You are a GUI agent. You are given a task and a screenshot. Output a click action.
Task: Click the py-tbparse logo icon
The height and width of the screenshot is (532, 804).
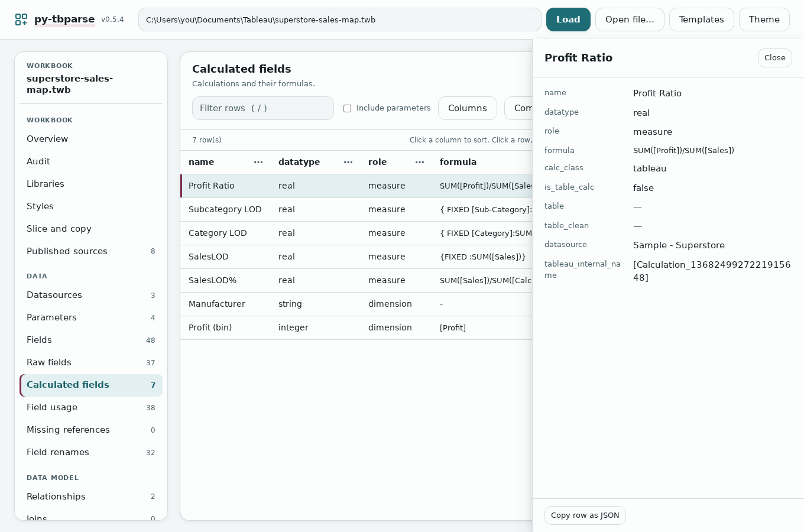tap(21, 20)
